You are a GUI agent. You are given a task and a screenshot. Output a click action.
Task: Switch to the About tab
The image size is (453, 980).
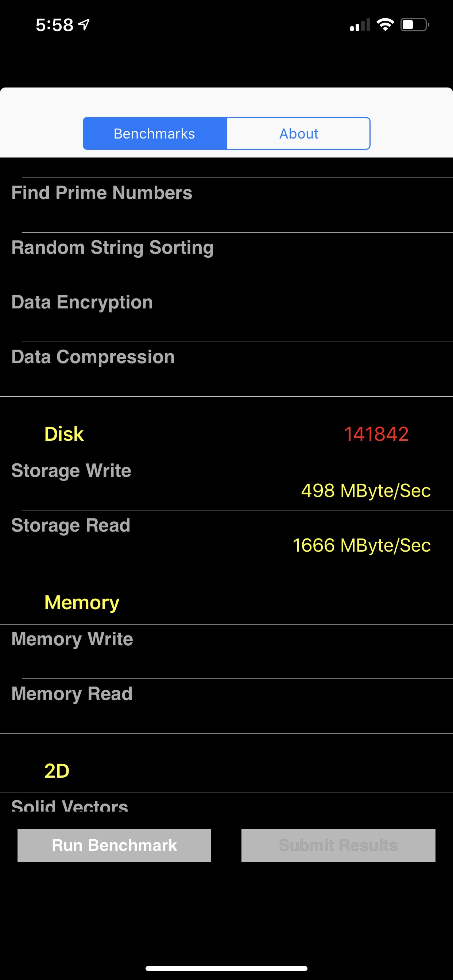coord(298,133)
